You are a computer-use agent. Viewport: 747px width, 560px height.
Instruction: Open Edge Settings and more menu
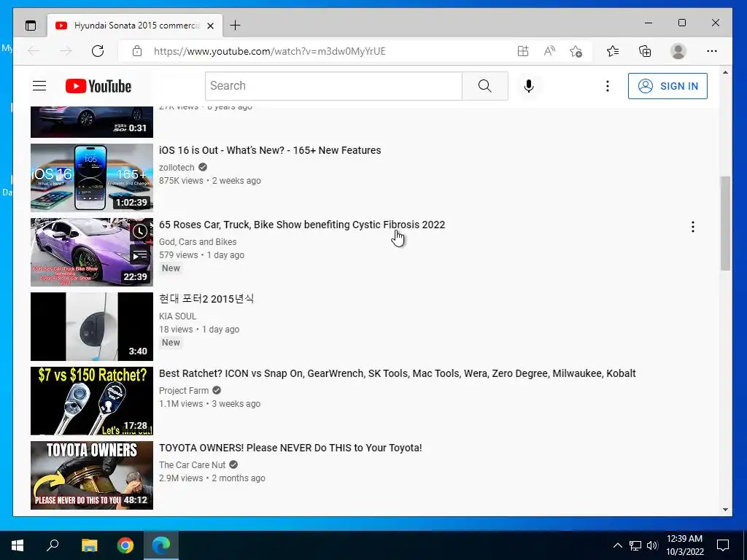(712, 51)
